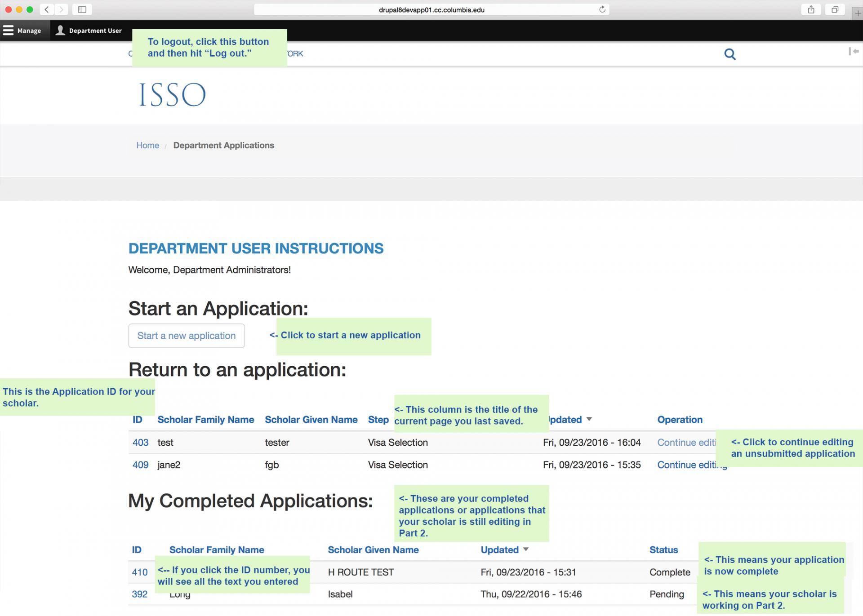Sort unsubmitted table by Step column
Image resolution: width=863 pixels, height=616 pixels.
coord(378,420)
